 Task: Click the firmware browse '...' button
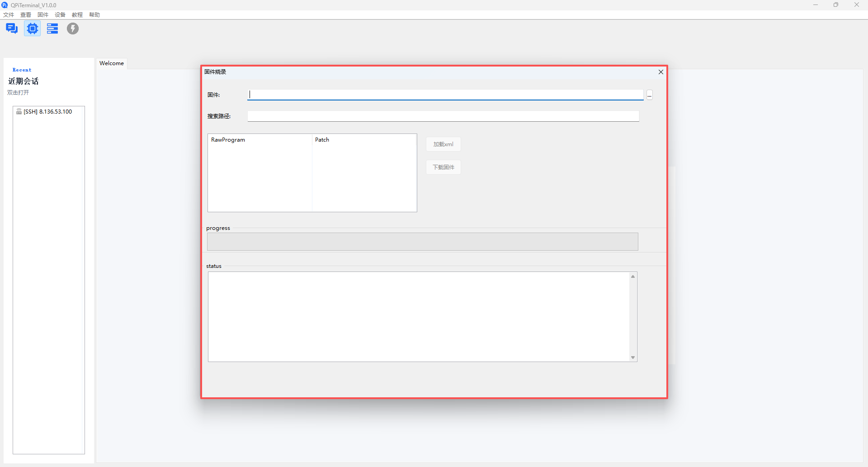click(649, 95)
